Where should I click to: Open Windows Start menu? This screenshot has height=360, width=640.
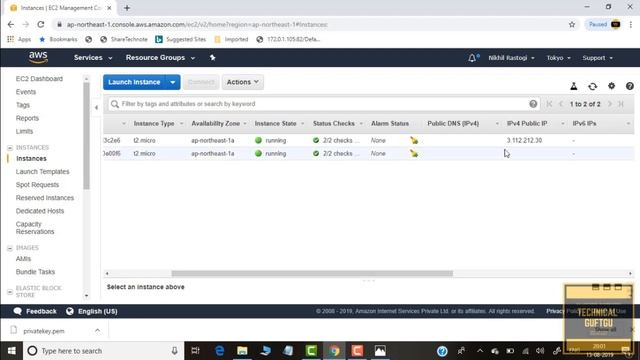pyautogui.click(x=11, y=351)
